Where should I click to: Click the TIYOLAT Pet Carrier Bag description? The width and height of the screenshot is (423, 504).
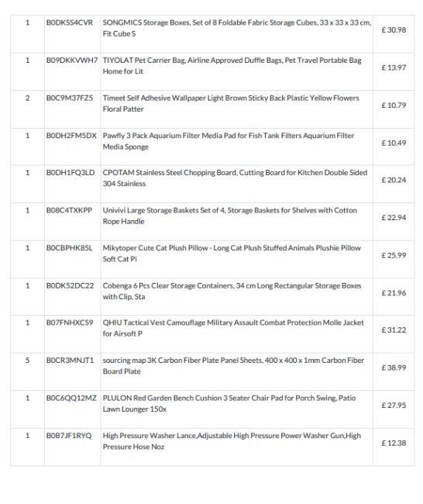click(232, 66)
